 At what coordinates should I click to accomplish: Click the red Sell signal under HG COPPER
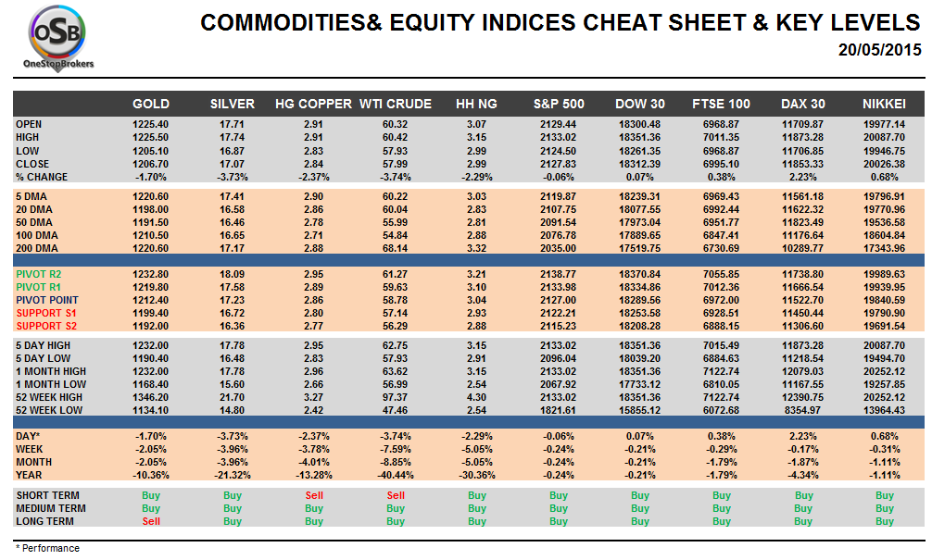click(x=314, y=495)
